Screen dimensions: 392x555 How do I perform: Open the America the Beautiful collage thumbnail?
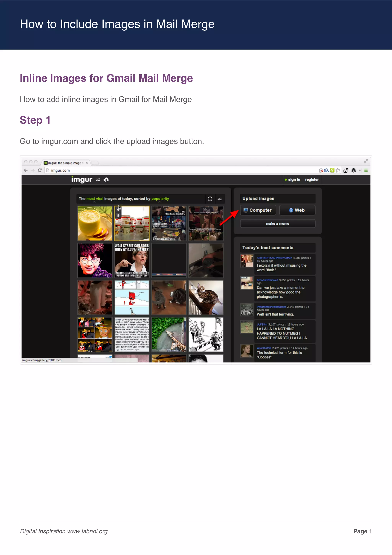pos(169,223)
